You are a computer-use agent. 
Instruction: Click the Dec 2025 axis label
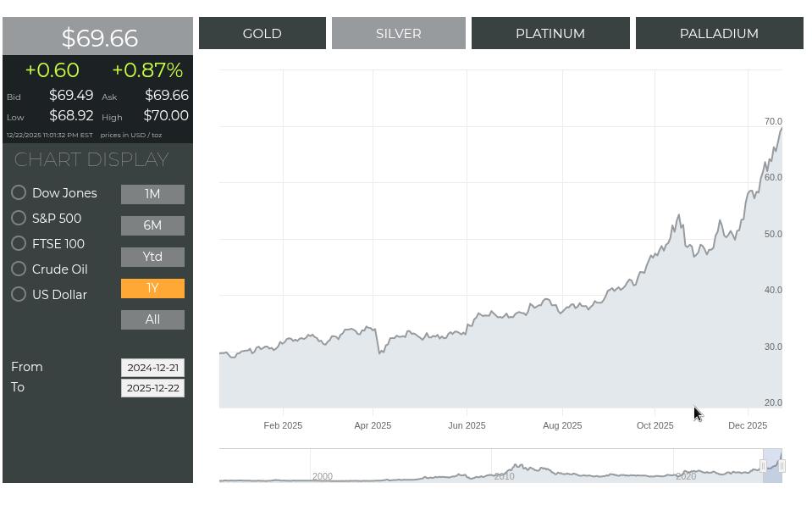[x=748, y=425]
